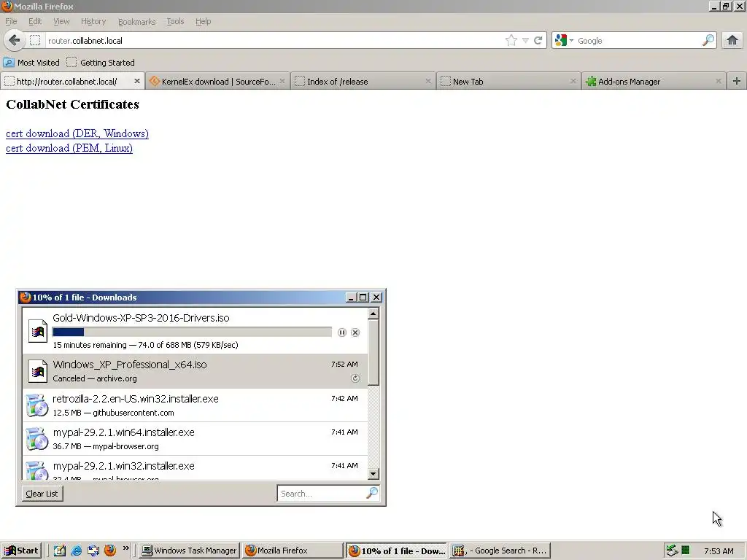The width and height of the screenshot is (747, 560).
Task: Open a new tab with the plus button
Action: tap(737, 82)
